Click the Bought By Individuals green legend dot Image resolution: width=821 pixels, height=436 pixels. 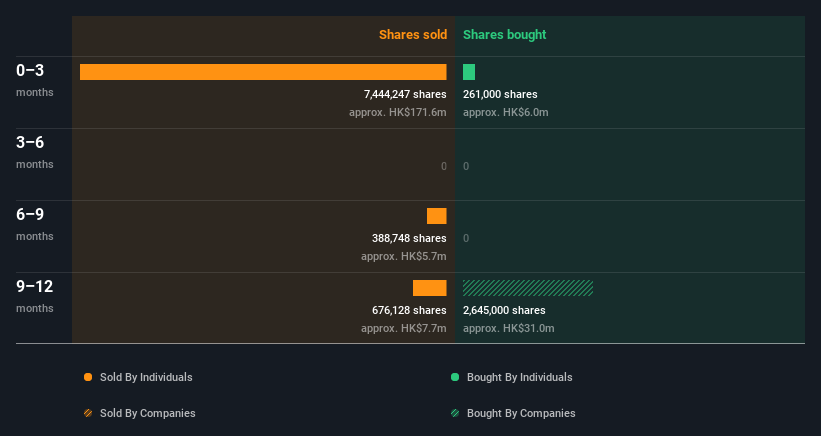click(x=455, y=377)
